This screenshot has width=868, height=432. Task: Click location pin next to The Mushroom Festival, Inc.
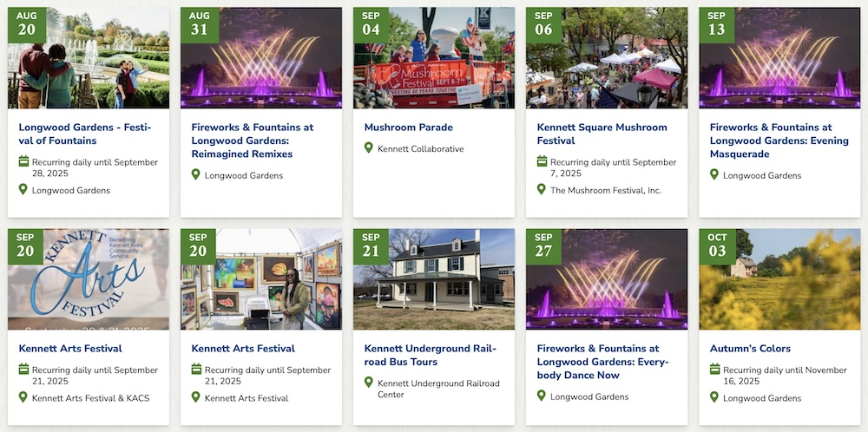[x=542, y=189]
